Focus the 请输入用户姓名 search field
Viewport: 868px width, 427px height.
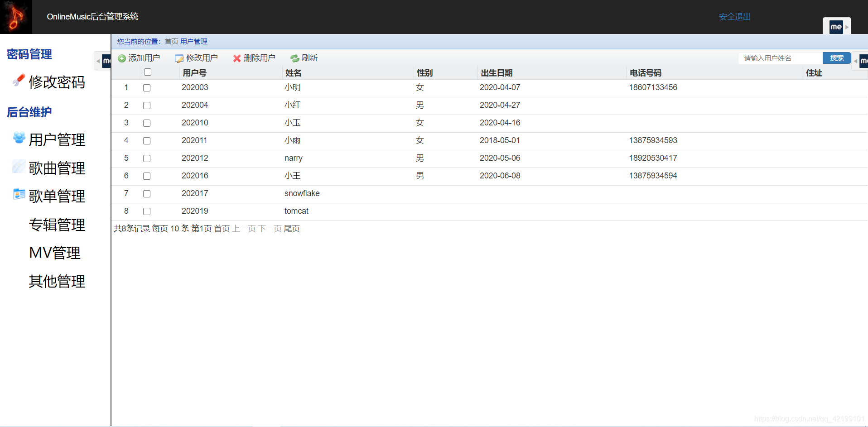[x=780, y=58]
